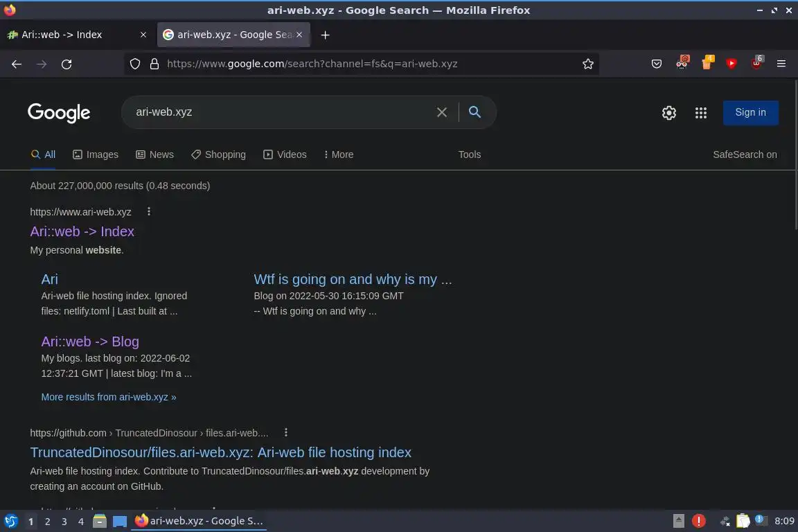
Task: Open the orange extension with 4 badge
Action: click(707, 62)
